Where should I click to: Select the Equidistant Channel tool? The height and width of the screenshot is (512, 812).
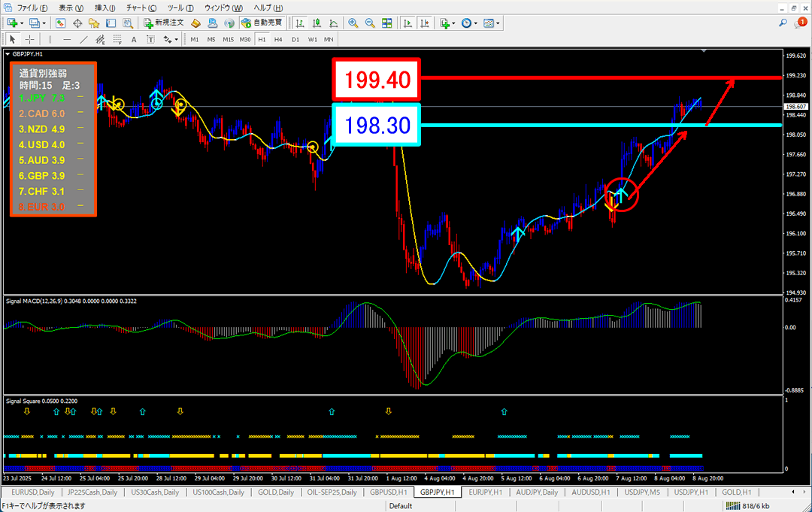tap(100, 39)
